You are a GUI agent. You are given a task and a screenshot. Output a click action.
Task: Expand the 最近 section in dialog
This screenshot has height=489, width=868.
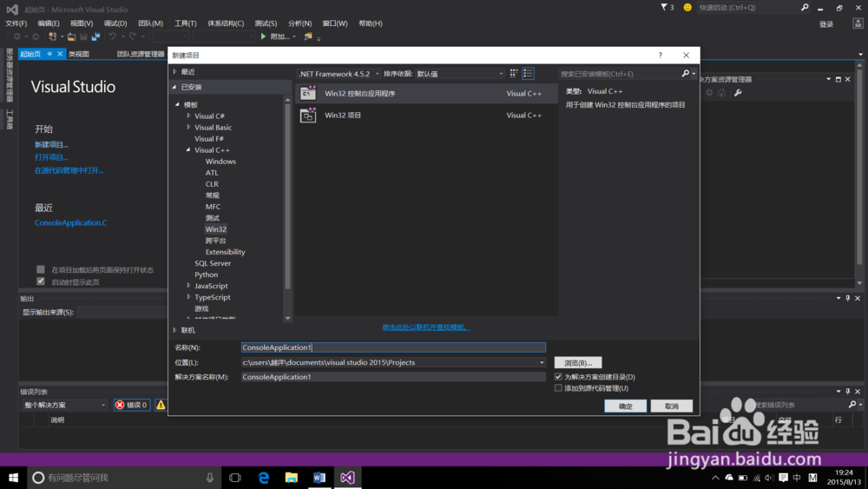click(175, 71)
